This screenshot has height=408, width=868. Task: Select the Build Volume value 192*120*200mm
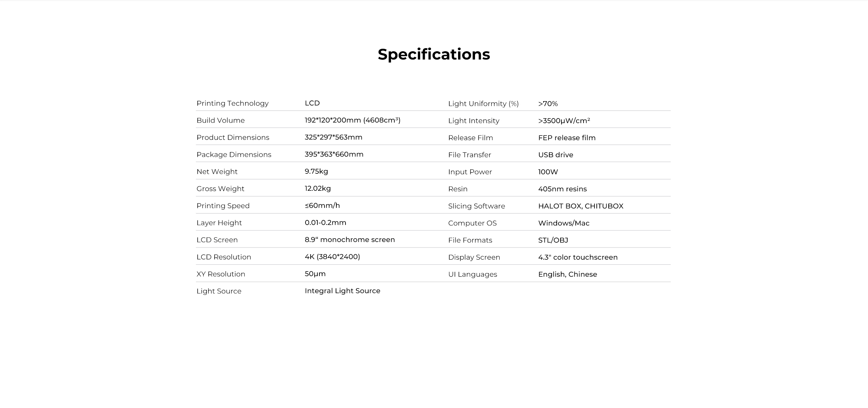(x=352, y=120)
